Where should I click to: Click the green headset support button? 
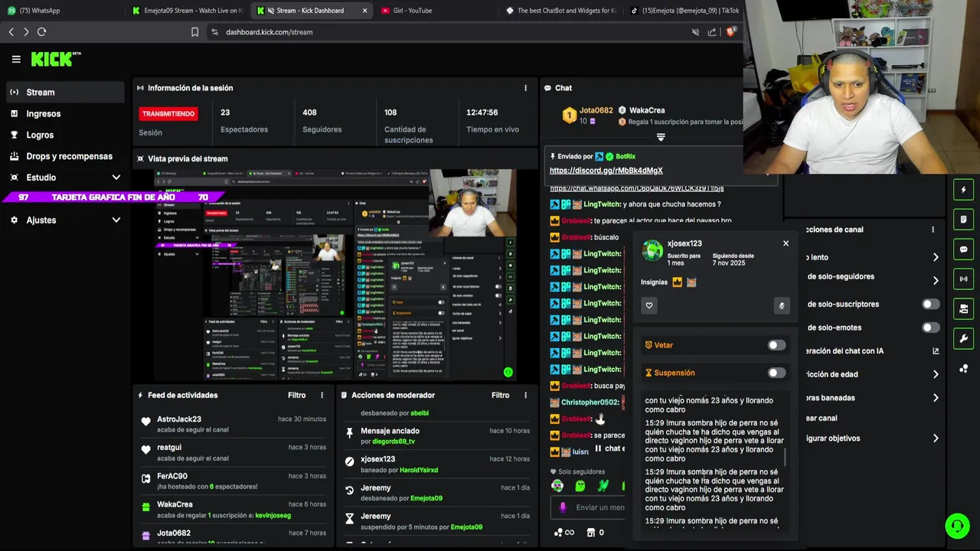coord(957,526)
